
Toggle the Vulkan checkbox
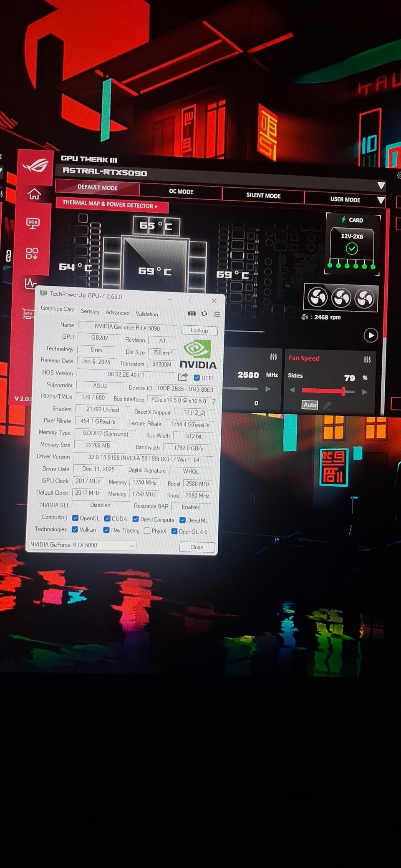click(75, 529)
